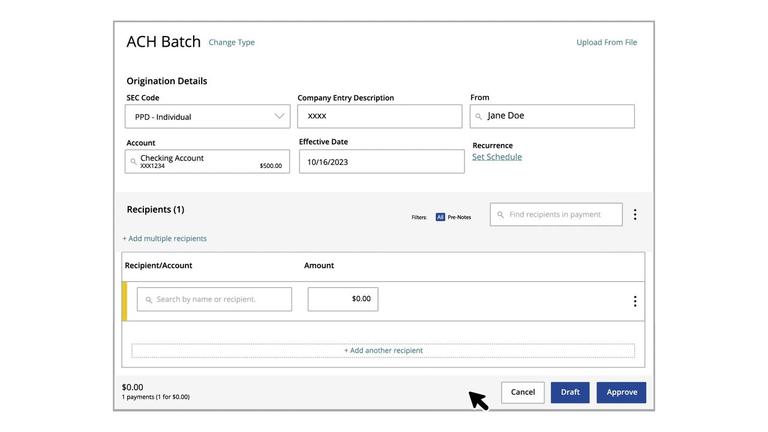Viewport: 768px width, 432px height.
Task: Click the search icon in From field
Action: (x=479, y=117)
